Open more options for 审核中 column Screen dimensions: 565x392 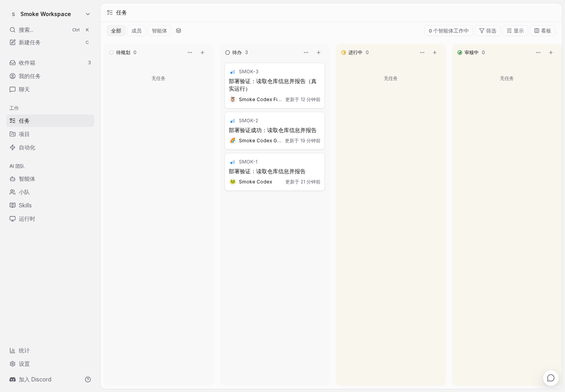coord(538,53)
